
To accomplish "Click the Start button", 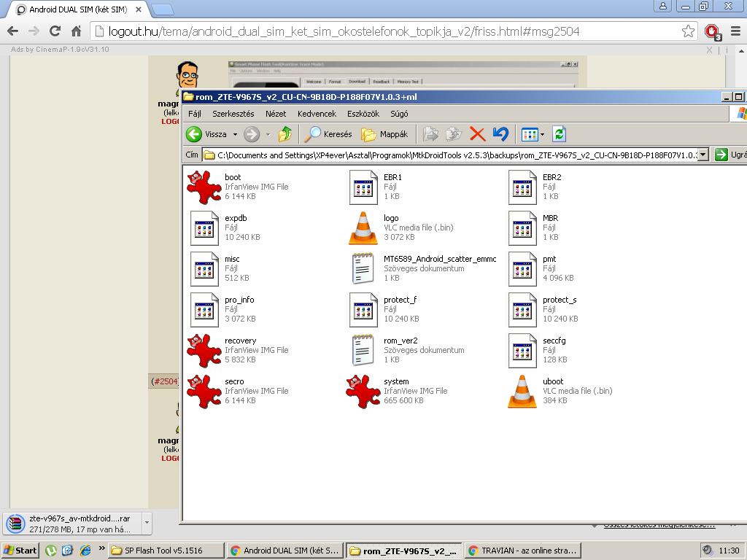I will (x=20, y=551).
